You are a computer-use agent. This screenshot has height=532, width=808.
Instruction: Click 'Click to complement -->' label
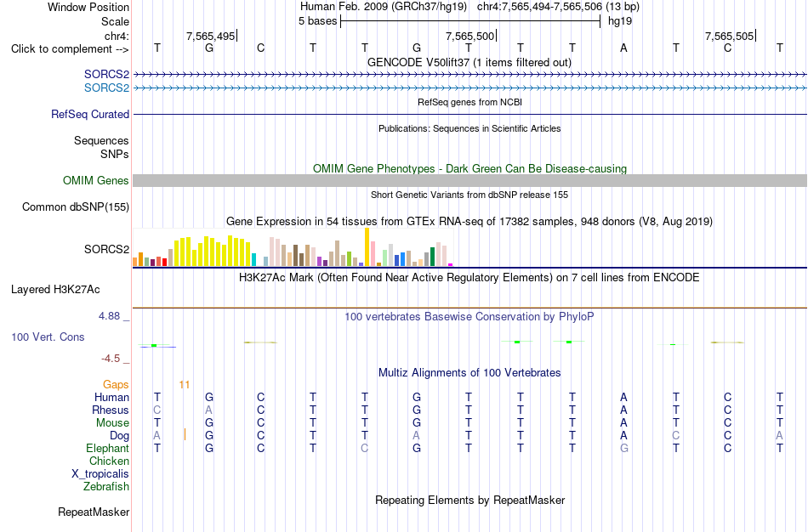[x=70, y=49]
